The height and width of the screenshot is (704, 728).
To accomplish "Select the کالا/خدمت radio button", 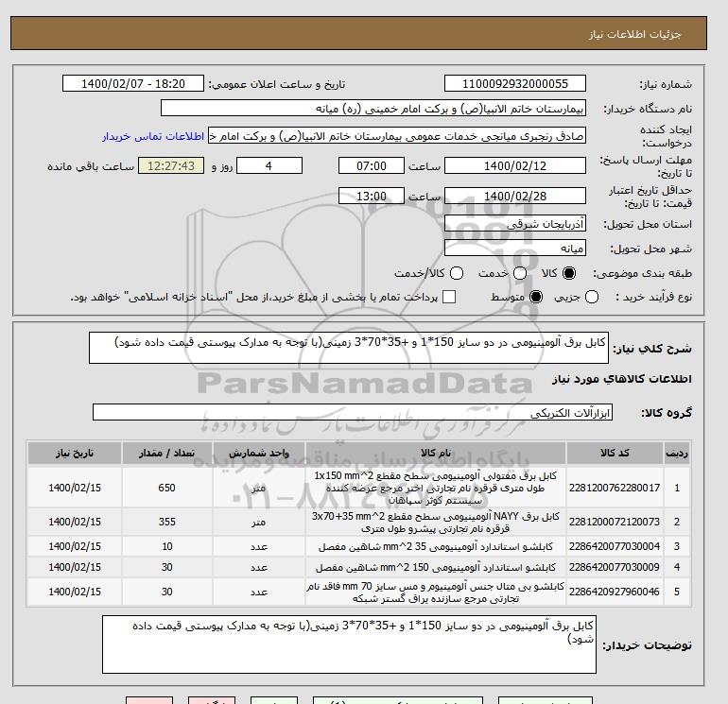I will (457, 273).
